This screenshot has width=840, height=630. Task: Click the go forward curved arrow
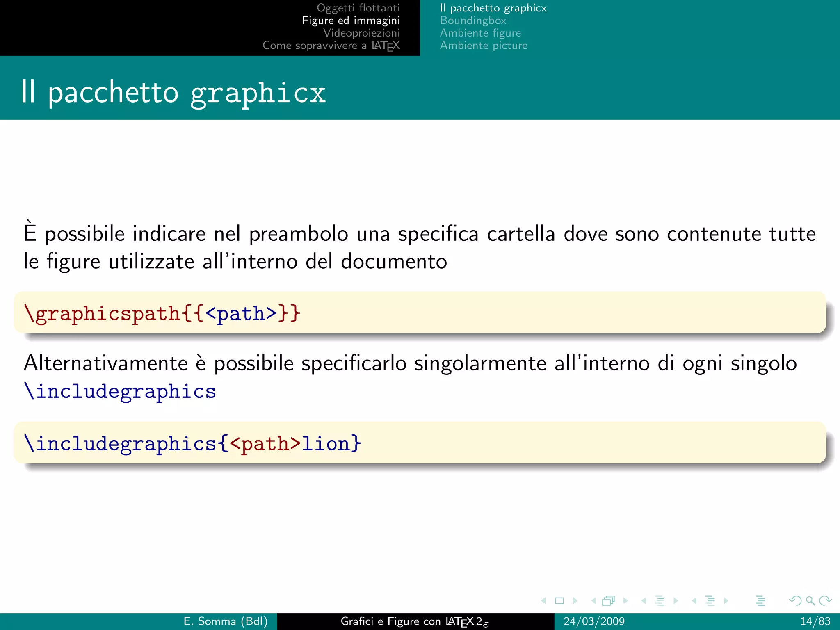coord(825,601)
